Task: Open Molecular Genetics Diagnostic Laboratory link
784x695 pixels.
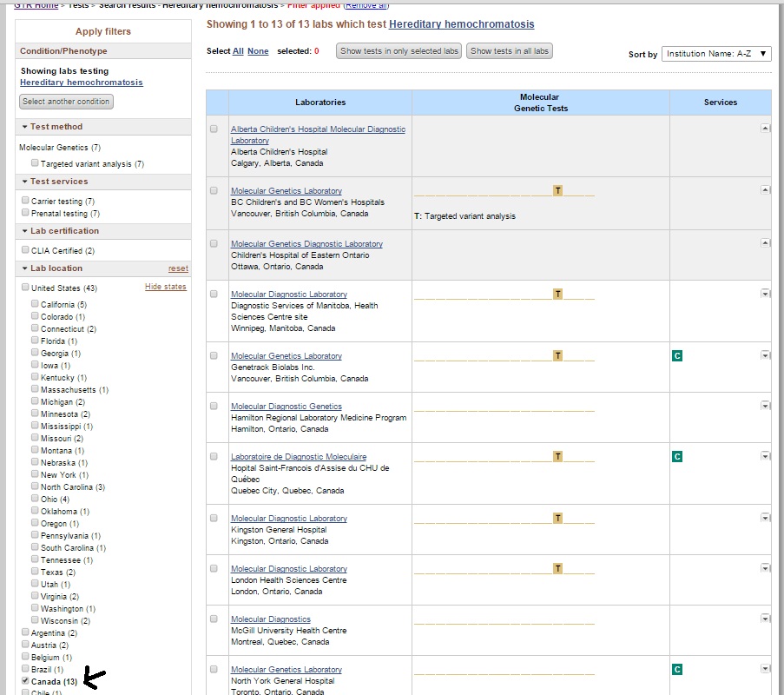Action: [306, 243]
